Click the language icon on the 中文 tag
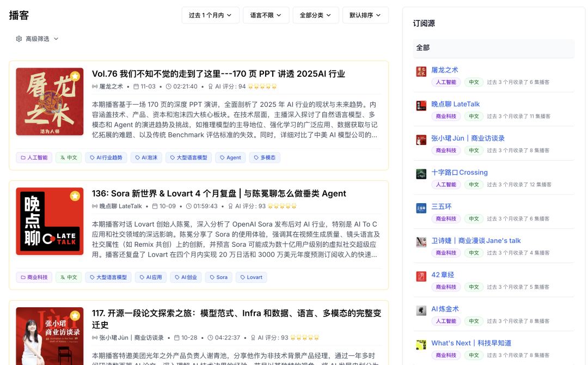 pyautogui.click(x=63, y=157)
